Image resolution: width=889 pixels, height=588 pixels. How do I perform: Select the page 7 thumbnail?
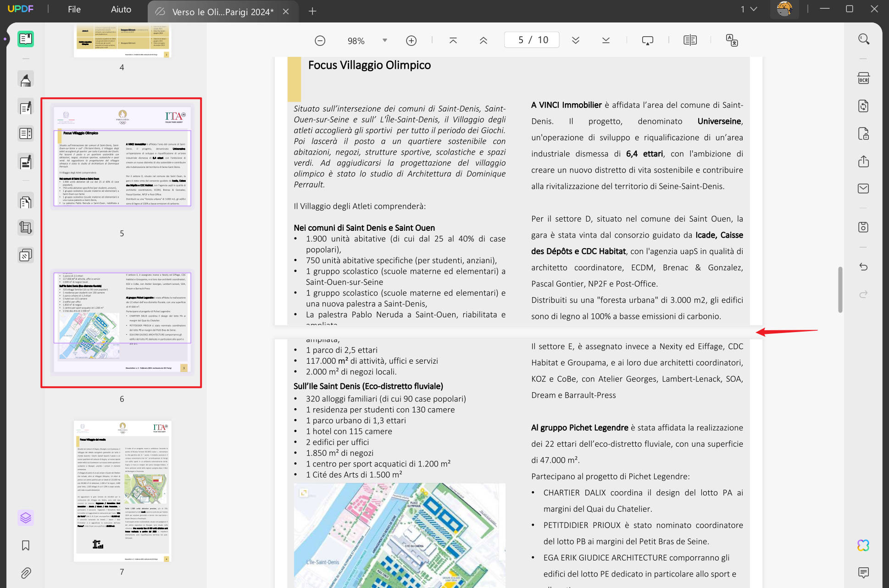tap(122, 491)
